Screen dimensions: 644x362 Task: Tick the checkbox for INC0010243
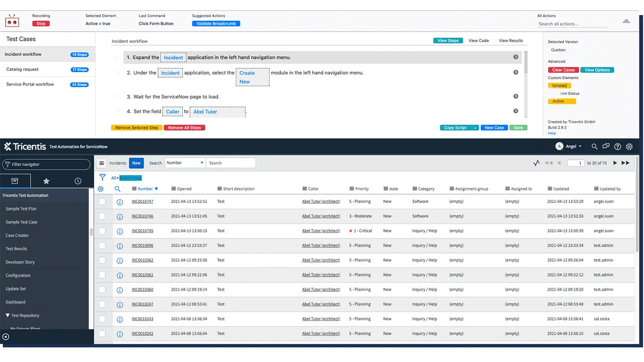coord(102,319)
